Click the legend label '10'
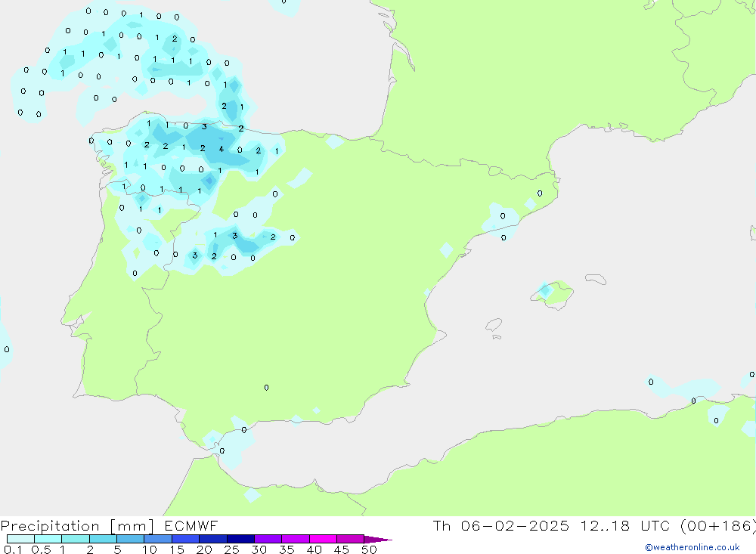Viewport: 756px width, 554px height. [x=149, y=549]
